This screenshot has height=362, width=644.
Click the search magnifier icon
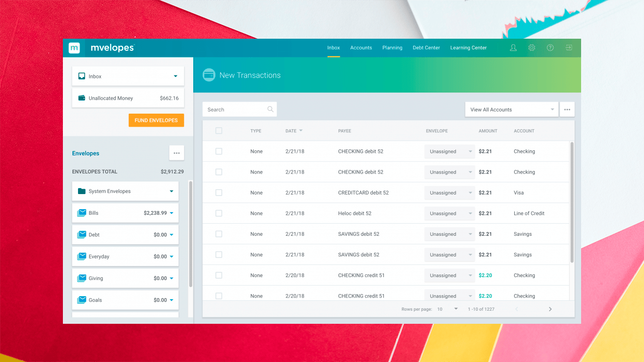click(271, 109)
